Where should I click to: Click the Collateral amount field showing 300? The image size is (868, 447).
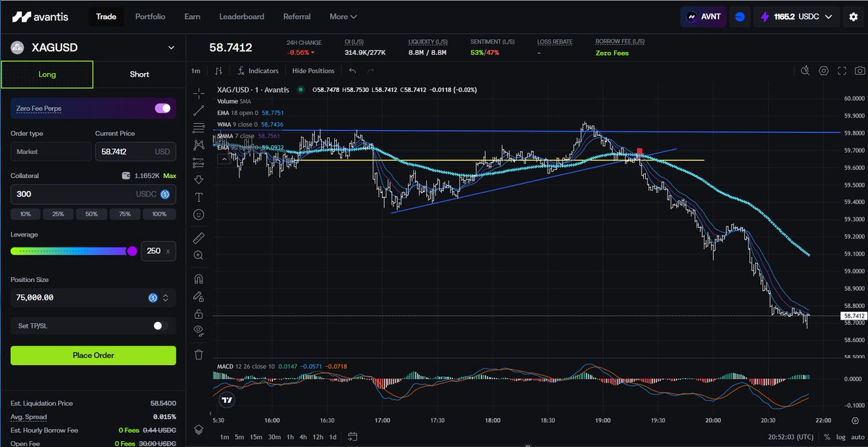point(93,195)
